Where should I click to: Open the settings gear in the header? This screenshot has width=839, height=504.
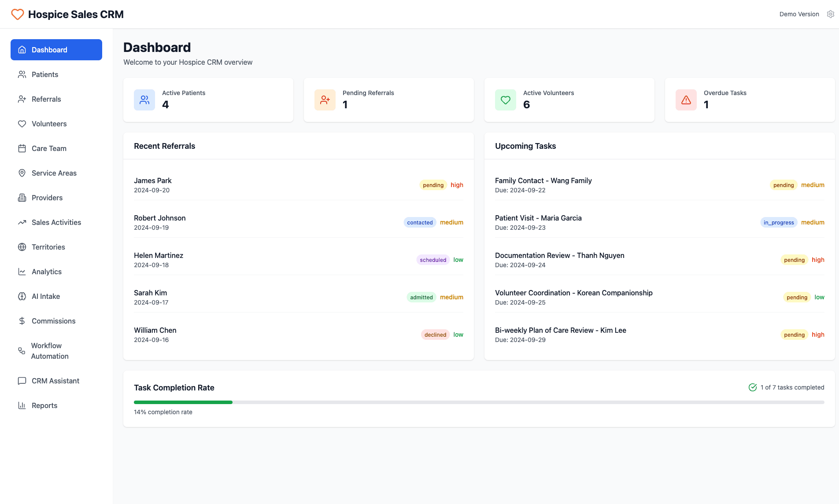pos(831,14)
